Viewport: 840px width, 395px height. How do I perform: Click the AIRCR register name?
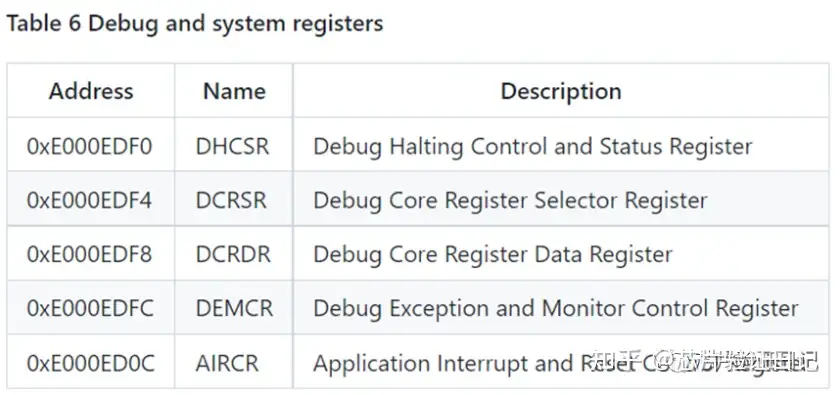(x=227, y=363)
